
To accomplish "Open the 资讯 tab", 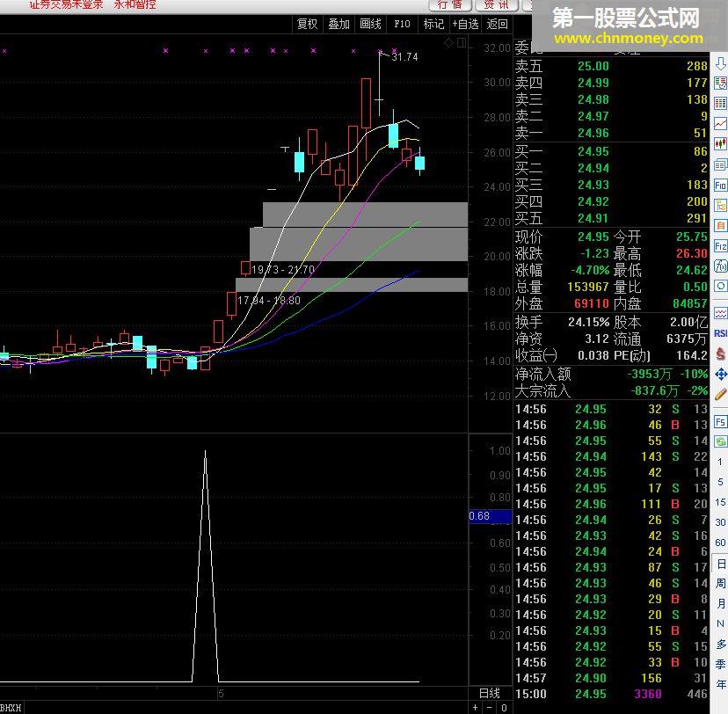I will 496,5.
